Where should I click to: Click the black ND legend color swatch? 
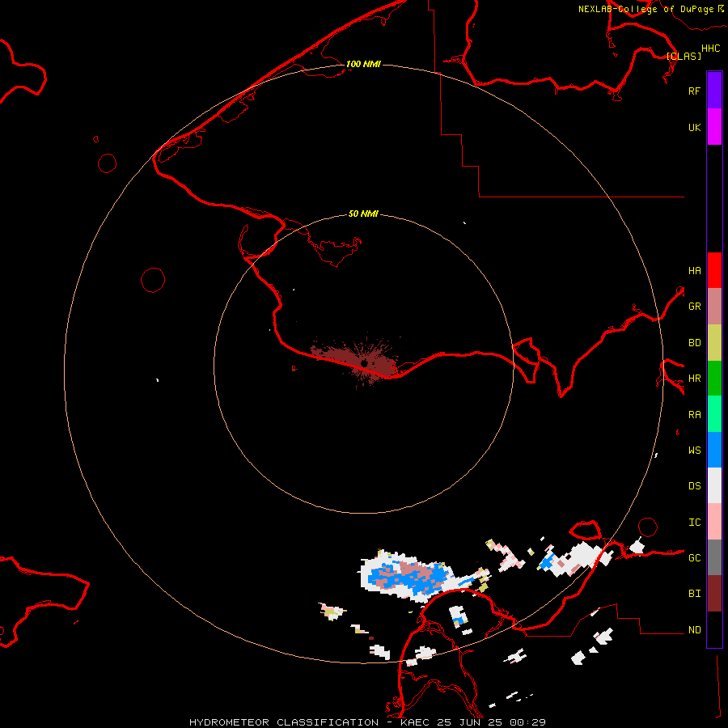(x=714, y=629)
